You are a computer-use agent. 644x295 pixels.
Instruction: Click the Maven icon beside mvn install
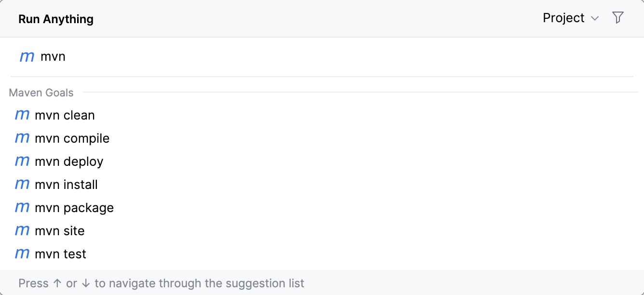(x=22, y=185)
